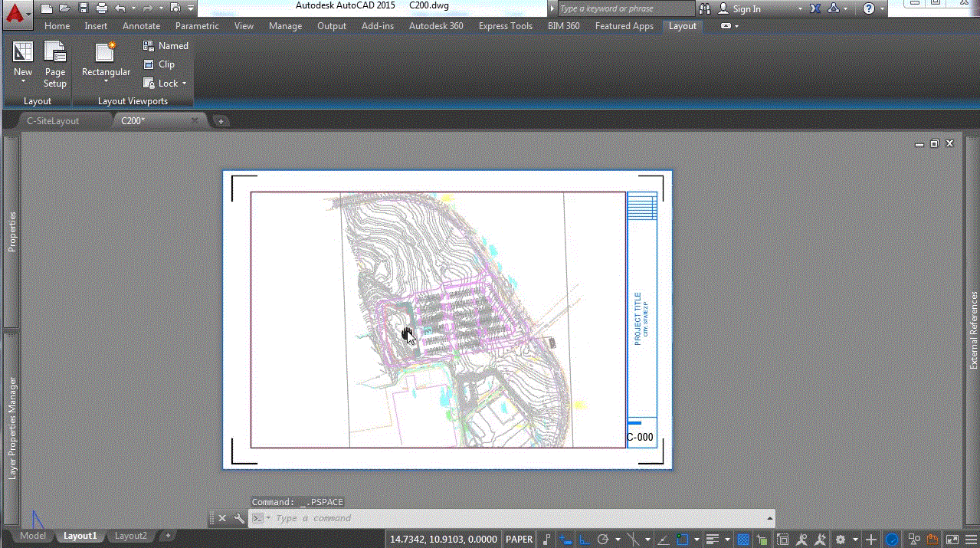Open the AutoCAD application menu logo

pyautogui.click(x=16, y=15)
